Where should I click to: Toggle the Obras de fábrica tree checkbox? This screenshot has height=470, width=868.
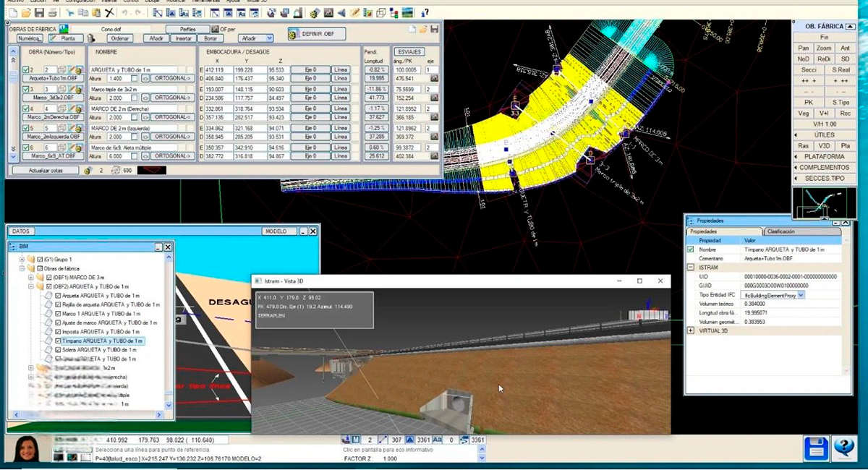point(40,268)
